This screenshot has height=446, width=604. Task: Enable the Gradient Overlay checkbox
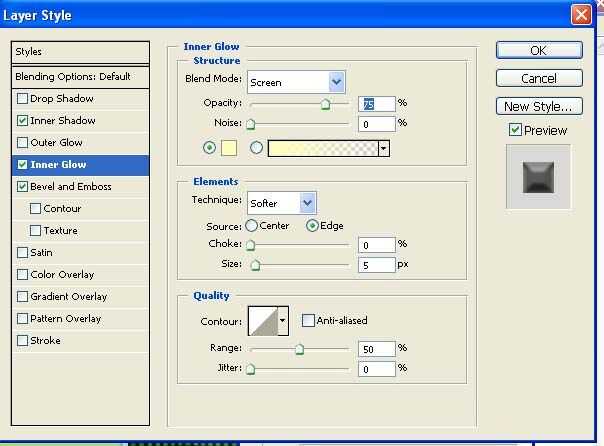point(23,297)
